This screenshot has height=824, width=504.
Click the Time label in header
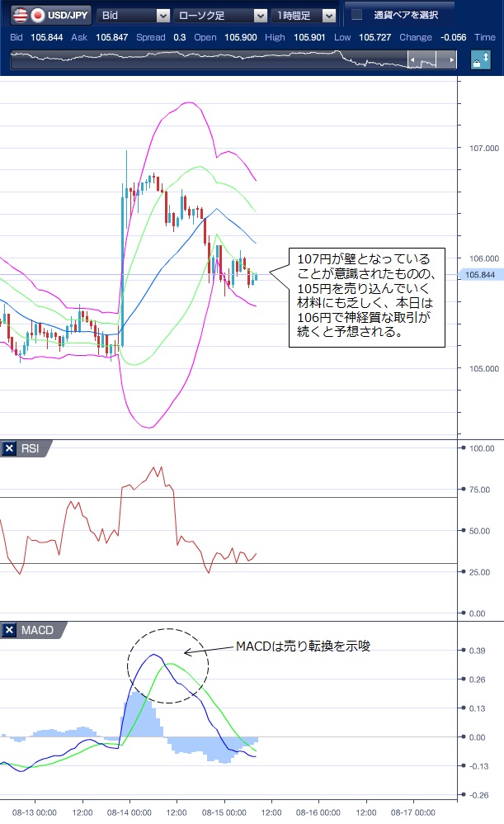click(x=484, y=37)
